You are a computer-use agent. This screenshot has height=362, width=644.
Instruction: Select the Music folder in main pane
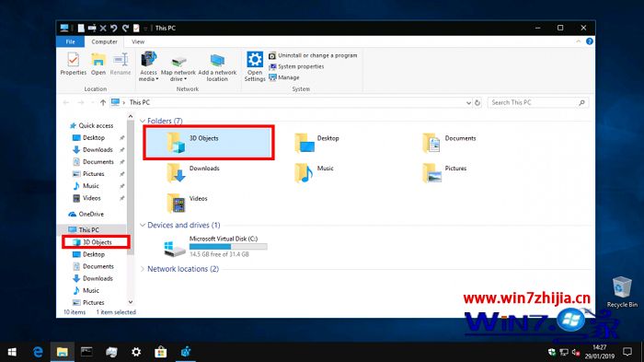click(314, 173)
